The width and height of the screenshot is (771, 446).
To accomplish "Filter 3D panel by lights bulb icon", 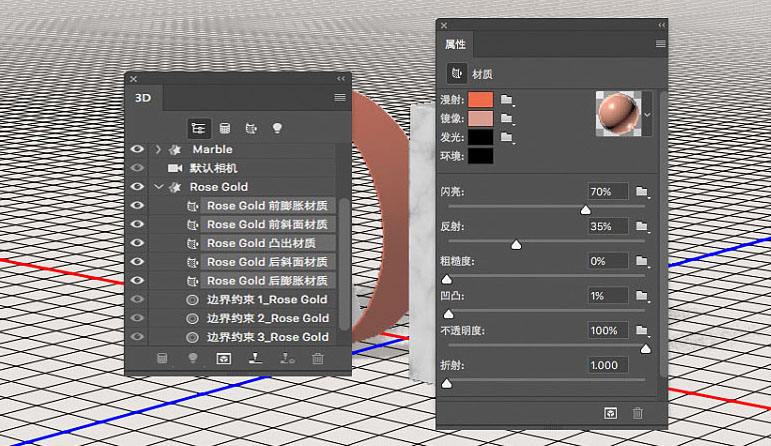I will pos(277,129).
